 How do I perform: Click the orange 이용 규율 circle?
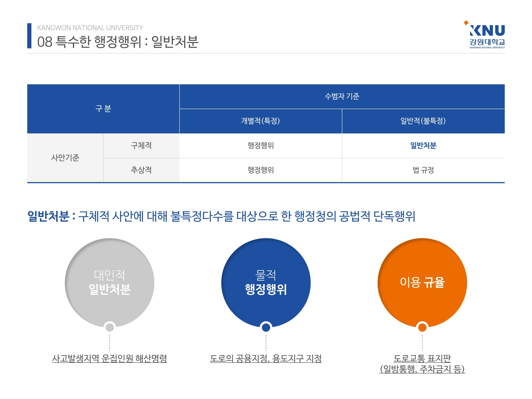pos(422,282)
